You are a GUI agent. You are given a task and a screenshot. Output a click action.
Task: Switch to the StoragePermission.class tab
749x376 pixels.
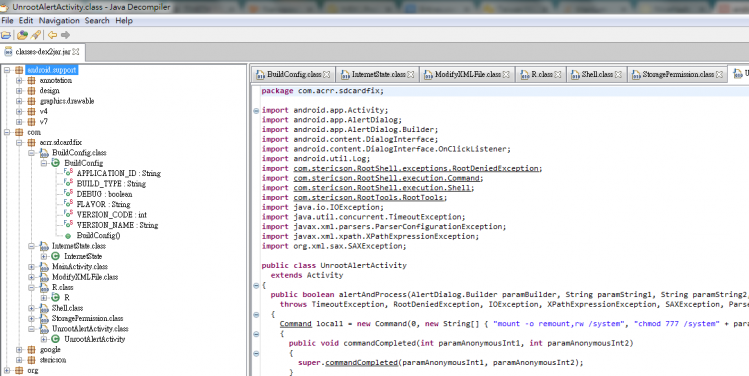[x=677, y=74]
